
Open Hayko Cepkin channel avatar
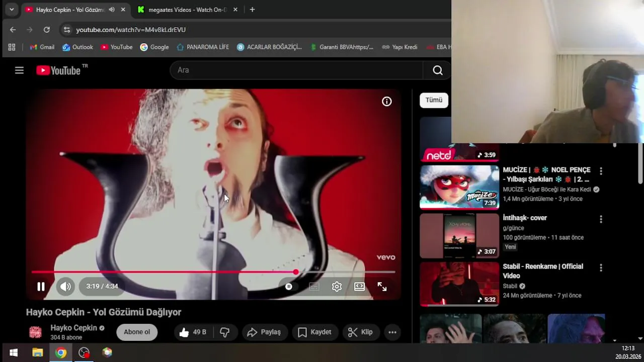tap(35, 332)
